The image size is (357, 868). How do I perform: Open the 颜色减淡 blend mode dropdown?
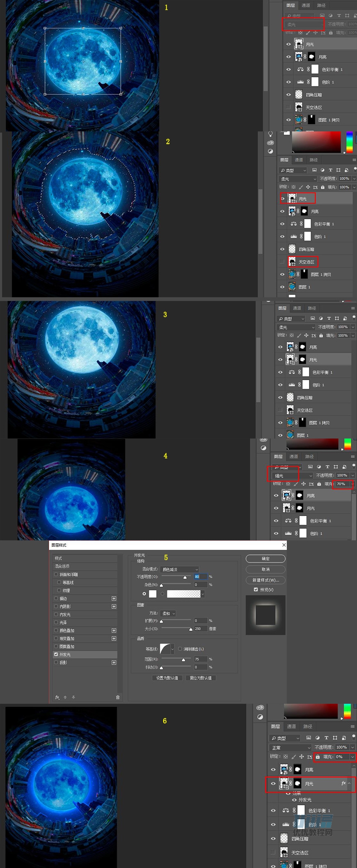180,569
